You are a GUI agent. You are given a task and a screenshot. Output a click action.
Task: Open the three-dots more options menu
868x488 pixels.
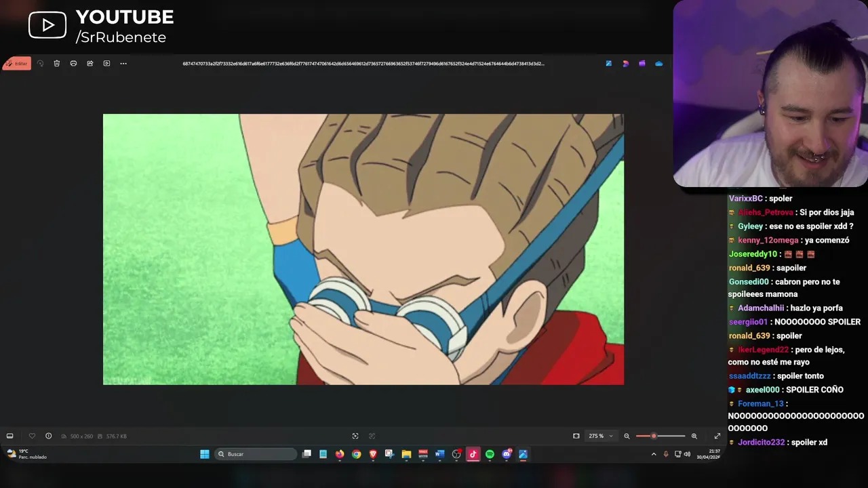pos(123,64)
